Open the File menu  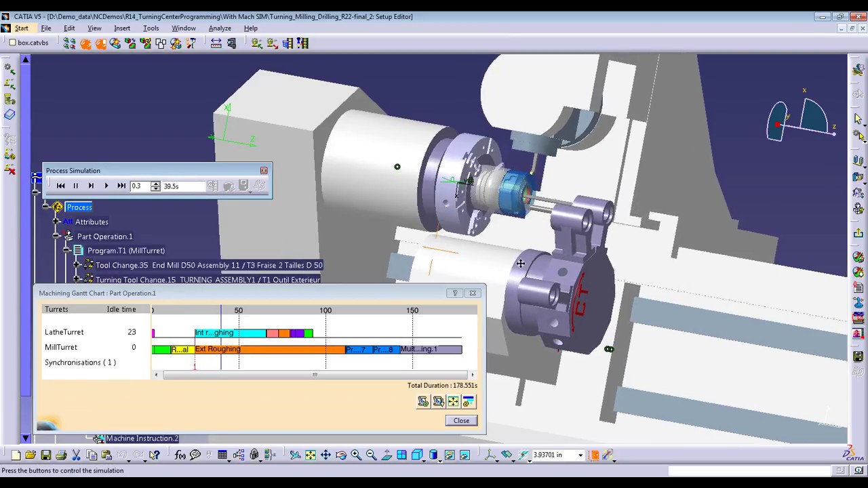click(46, 28)
